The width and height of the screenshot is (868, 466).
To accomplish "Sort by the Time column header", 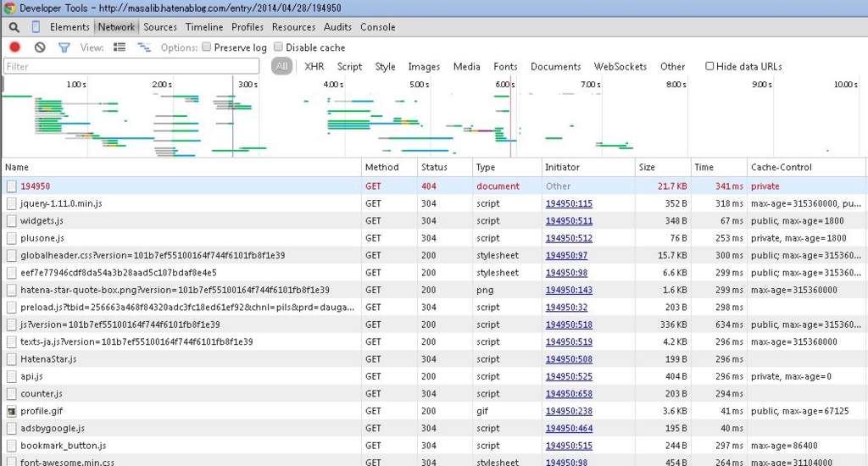I will click(719, 167).
